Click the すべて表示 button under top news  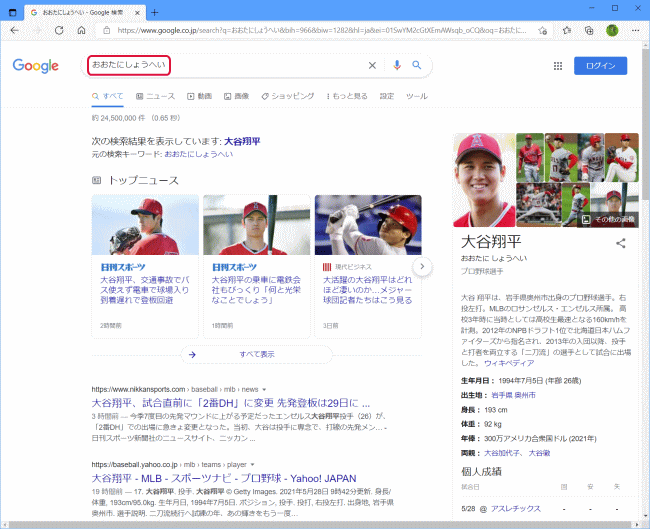(257, 354)
